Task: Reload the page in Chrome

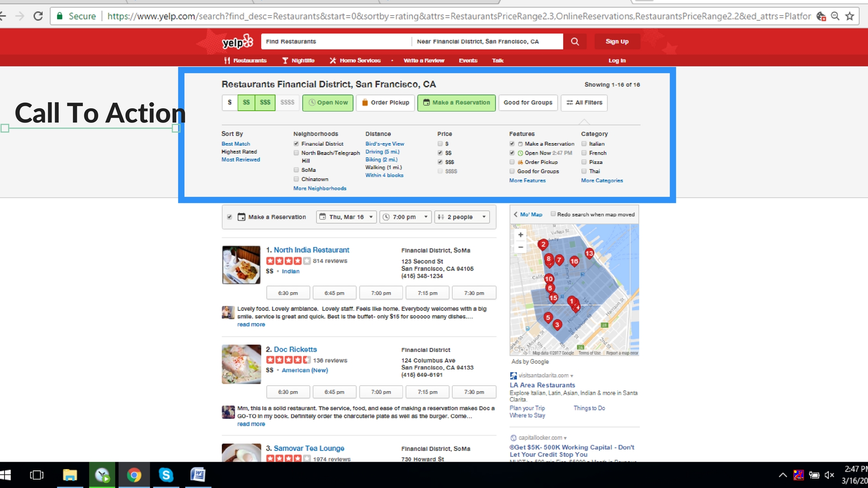Action: coord(38,16)
